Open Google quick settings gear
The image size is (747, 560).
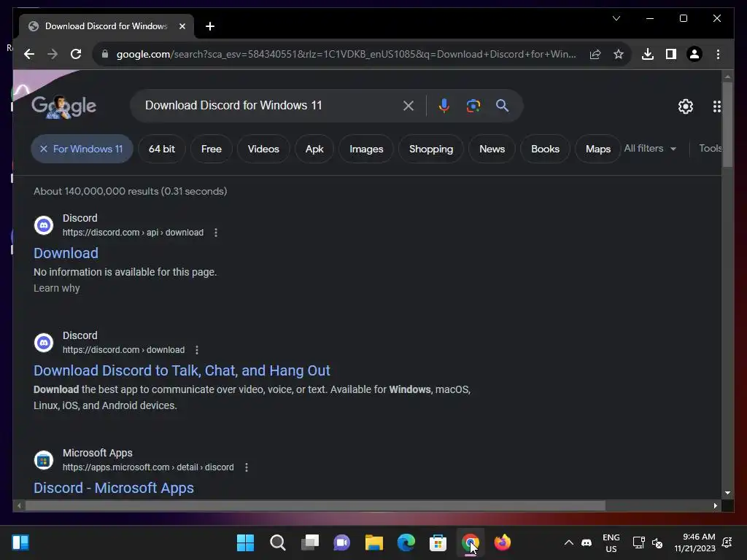pyautogui.click(x=686, y=106)
